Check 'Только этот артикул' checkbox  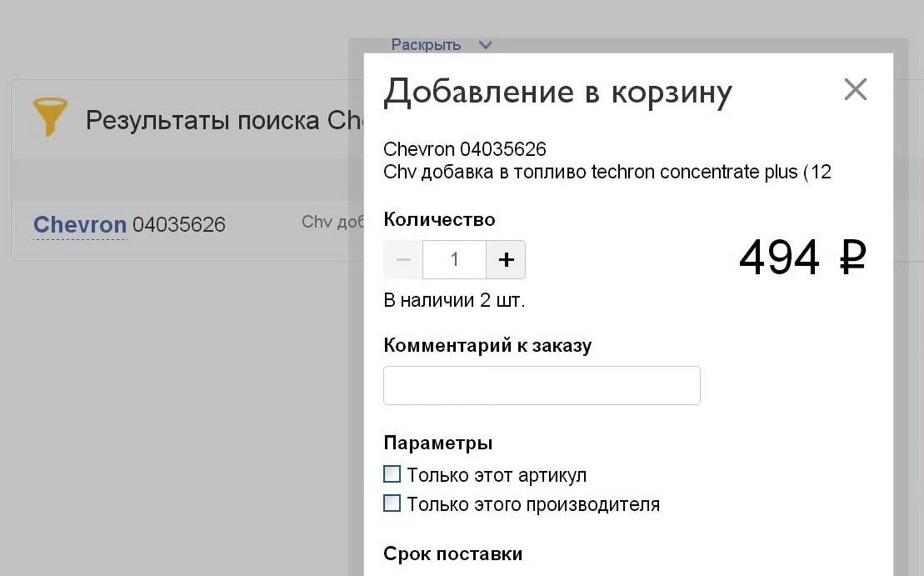392,474
